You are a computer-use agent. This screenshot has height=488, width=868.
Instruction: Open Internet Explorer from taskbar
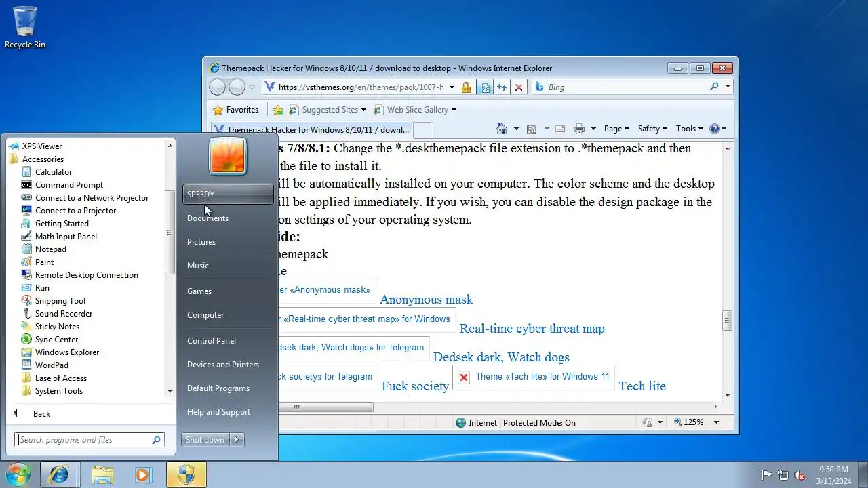point(59,475)
